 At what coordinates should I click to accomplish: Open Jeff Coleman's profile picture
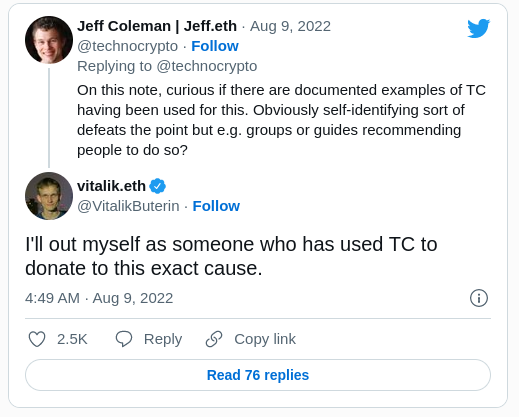pyautogui.click(x=49, y=40)
